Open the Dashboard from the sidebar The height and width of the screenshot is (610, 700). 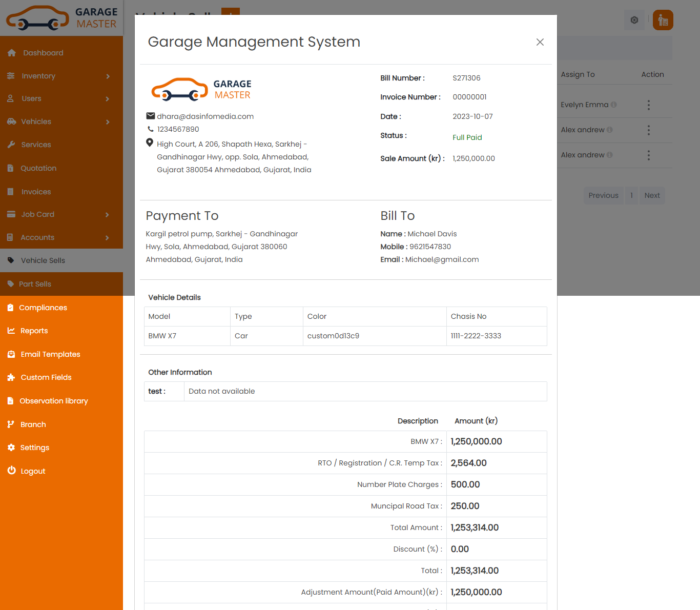pos(43,53)
